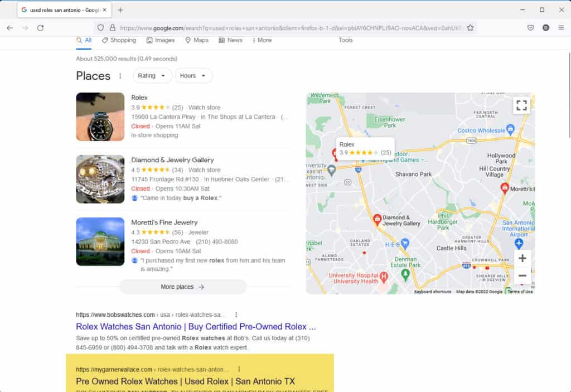The height and width of the screenshot is (392, 571).
Task: Open the search Tools options
Action: [x=346, y=40]
